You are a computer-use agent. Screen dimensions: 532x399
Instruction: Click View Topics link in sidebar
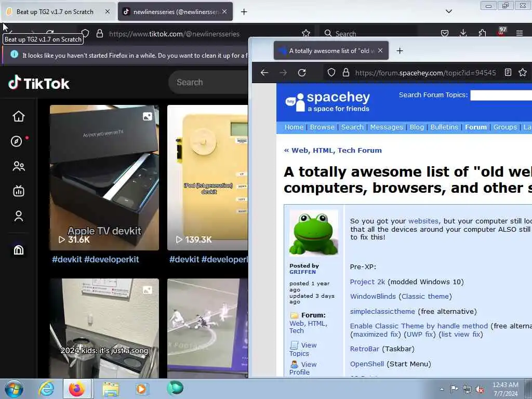coord(303,349)
